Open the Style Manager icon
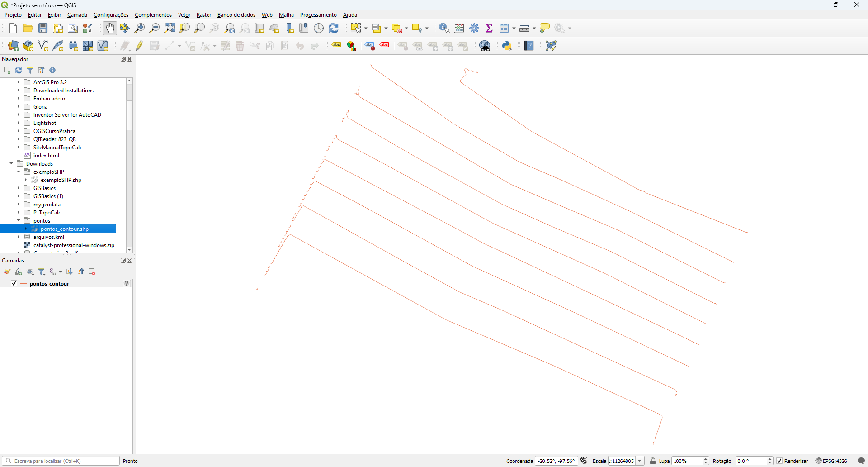Image resolution: width=868 pixels, height=467 pixels. [88, 28]
